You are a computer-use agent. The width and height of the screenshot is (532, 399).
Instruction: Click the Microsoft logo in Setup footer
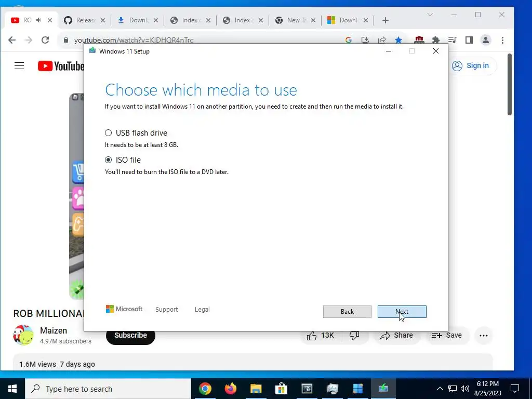[x=124, y=309]
